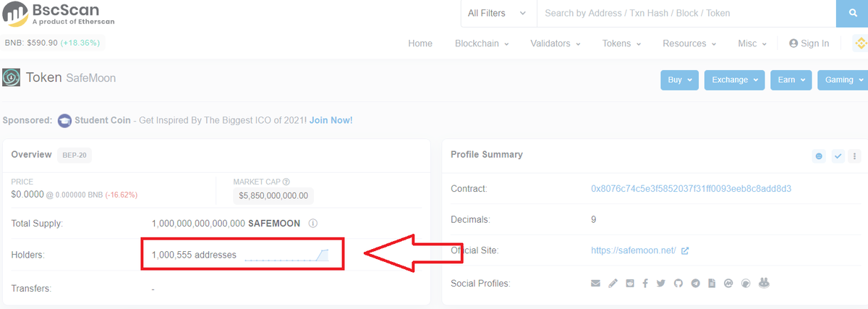Click the Student Coin sponsor icon

[64, 120]
